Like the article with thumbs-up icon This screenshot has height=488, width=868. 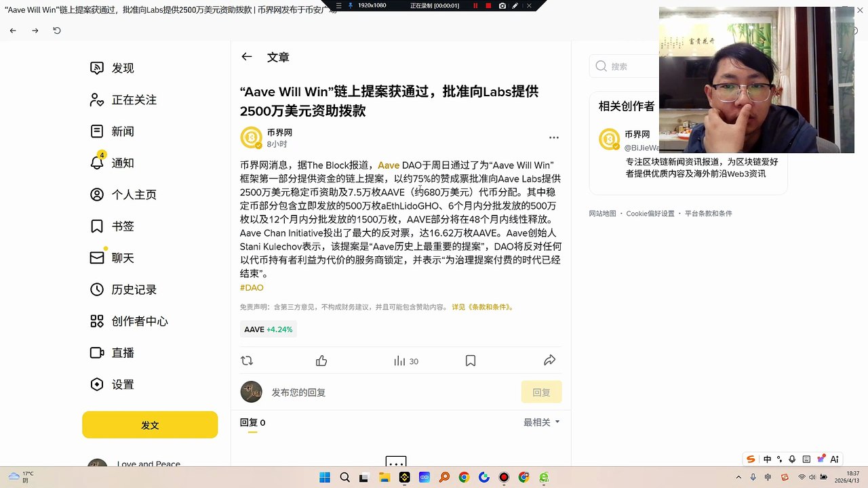(x=321, y=361)
